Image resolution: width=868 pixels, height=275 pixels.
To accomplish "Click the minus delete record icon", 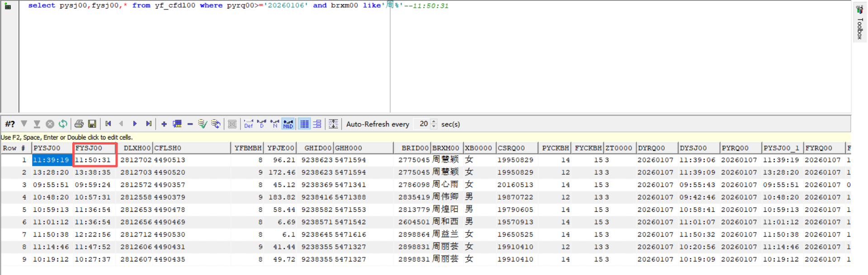I will pyautogui.click(x=190, y=124).
